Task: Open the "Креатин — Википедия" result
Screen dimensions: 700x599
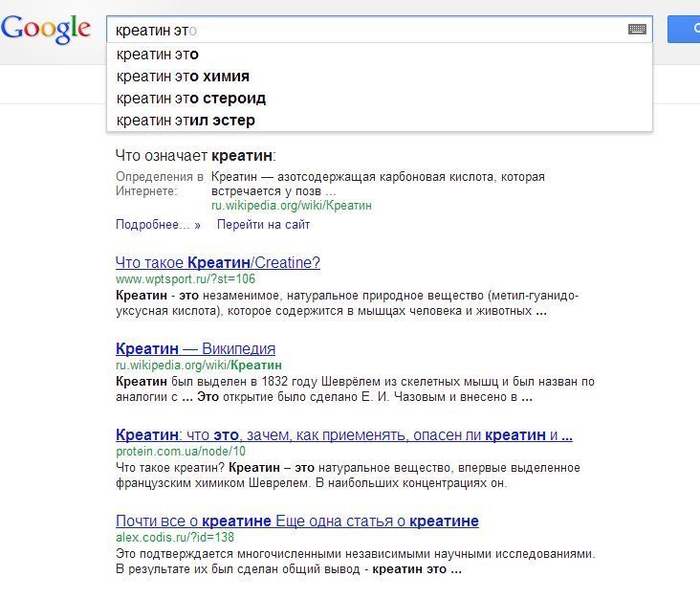Action: tap(195, 348)
